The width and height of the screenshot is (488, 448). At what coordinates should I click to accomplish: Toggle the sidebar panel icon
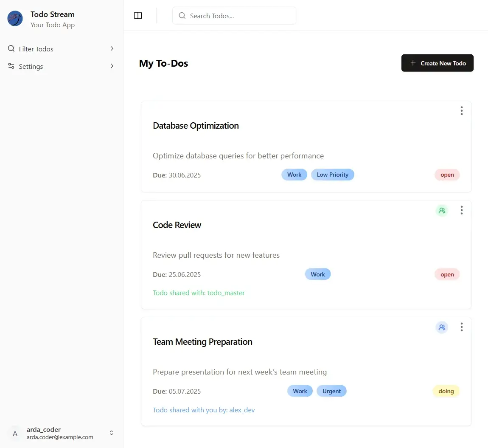[138, 16]
